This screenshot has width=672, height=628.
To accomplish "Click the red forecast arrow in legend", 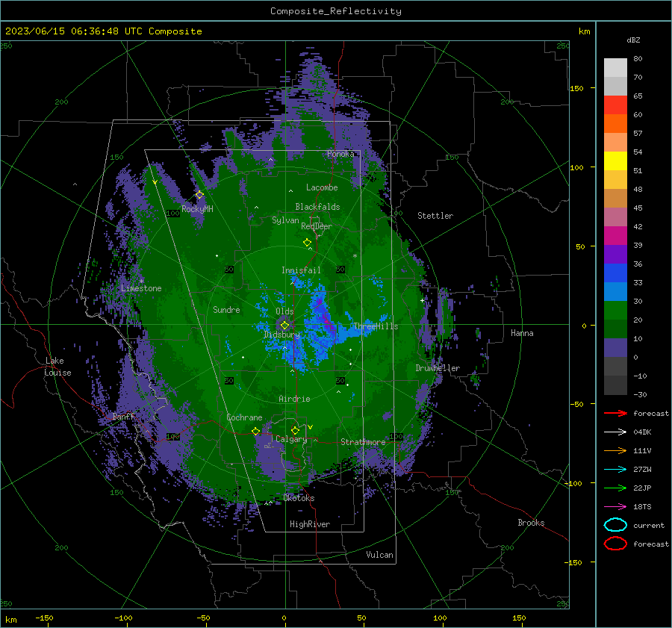I will click(x=615, y=413).
